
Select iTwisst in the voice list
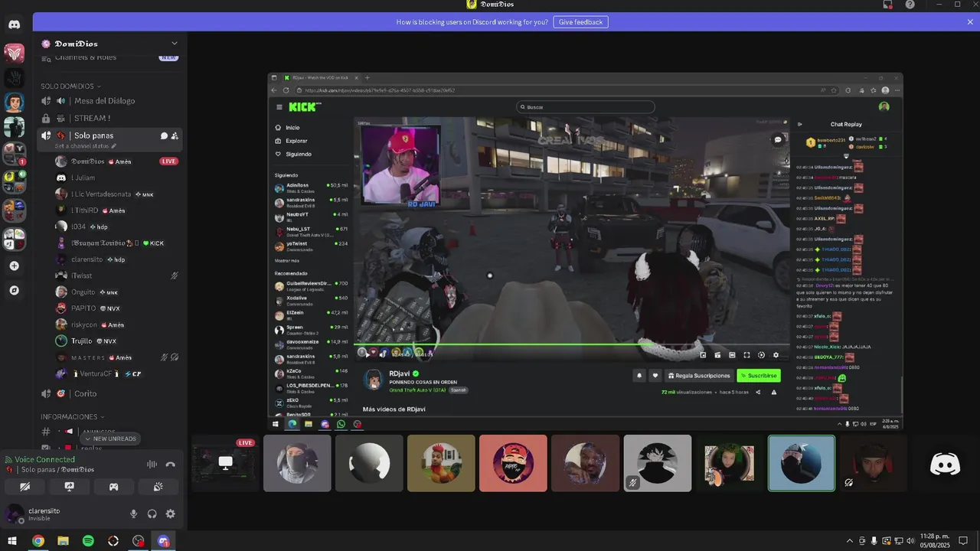pyautogui.click(x=116, y=275)
